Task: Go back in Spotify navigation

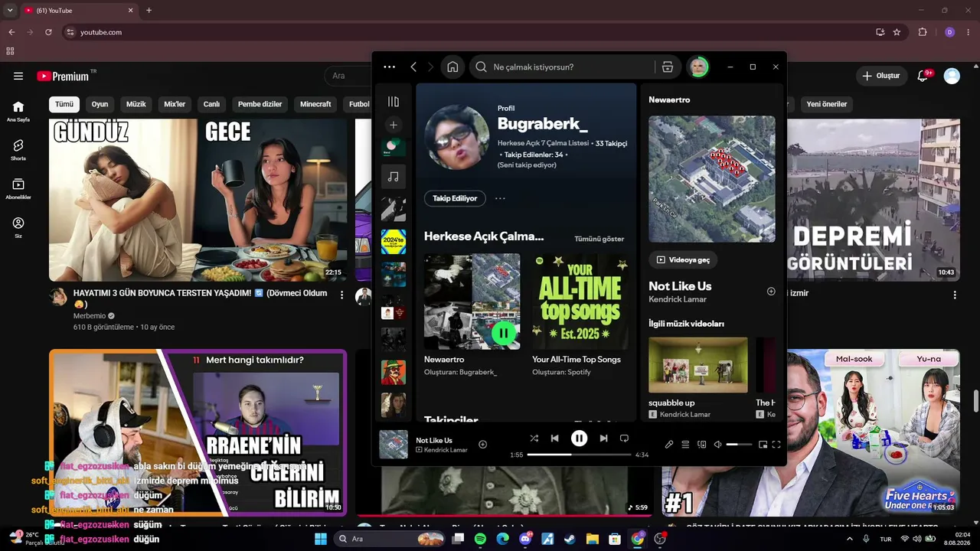Action: coord(413,67)
